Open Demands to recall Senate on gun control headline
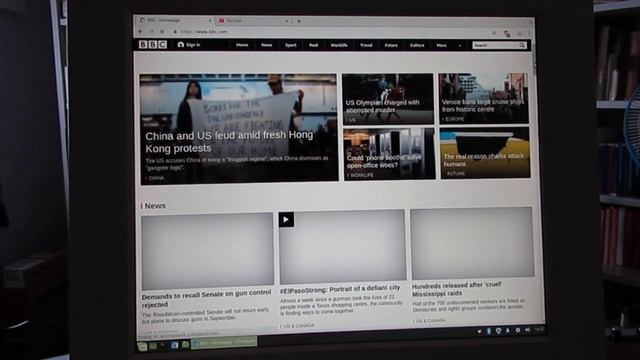Viewport: 640px width, 360px height. pos(206,298)
